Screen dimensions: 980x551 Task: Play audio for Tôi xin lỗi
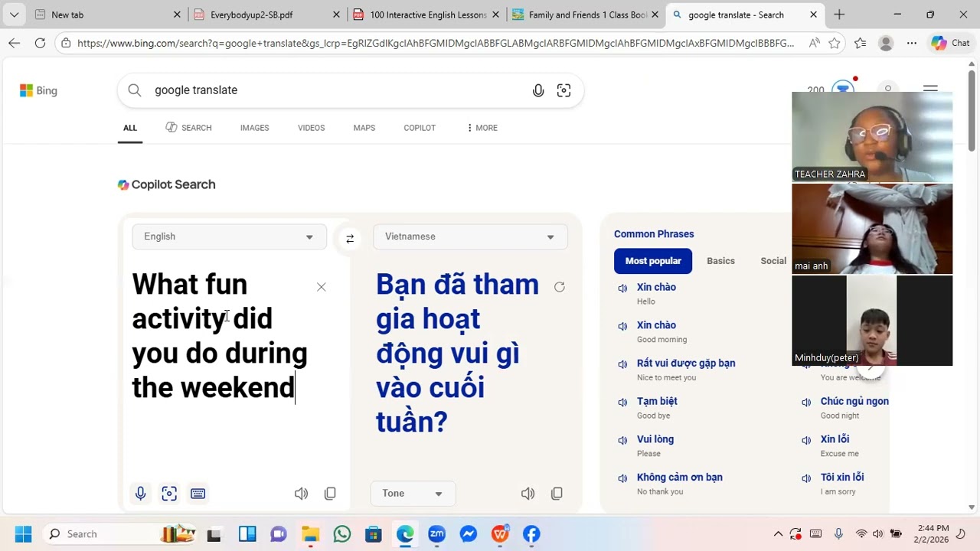point(806,478)
